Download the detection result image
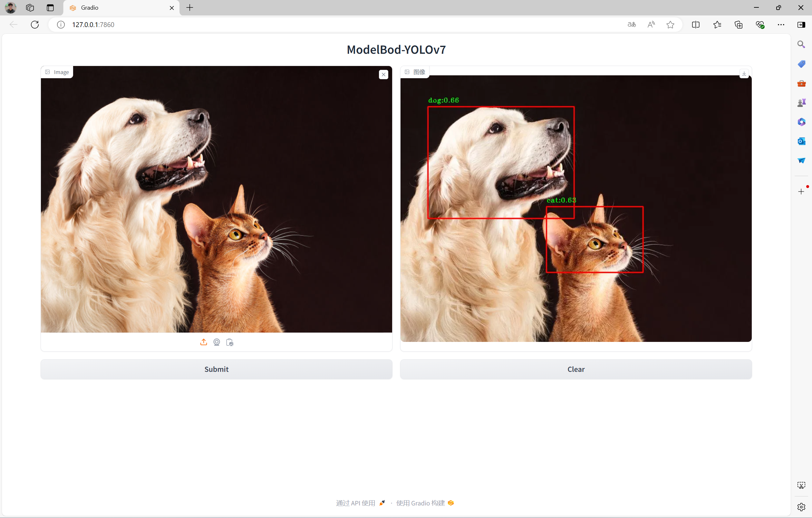 744,73
